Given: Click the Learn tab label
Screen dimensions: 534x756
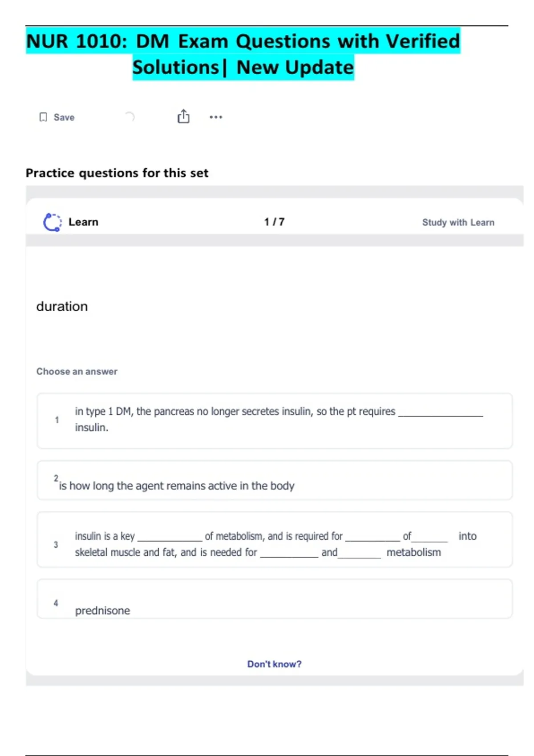Looking at the screenshot, I should point(83,222).
